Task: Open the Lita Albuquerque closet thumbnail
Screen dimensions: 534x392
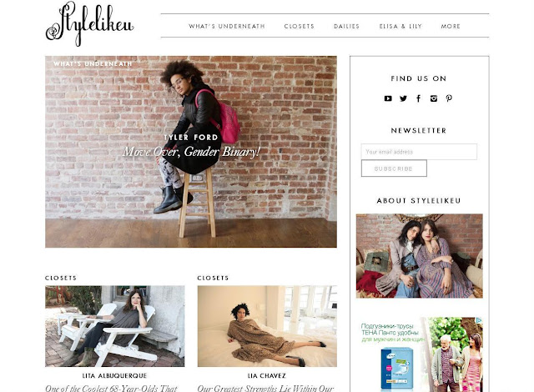Action: [x=115, y=326]
